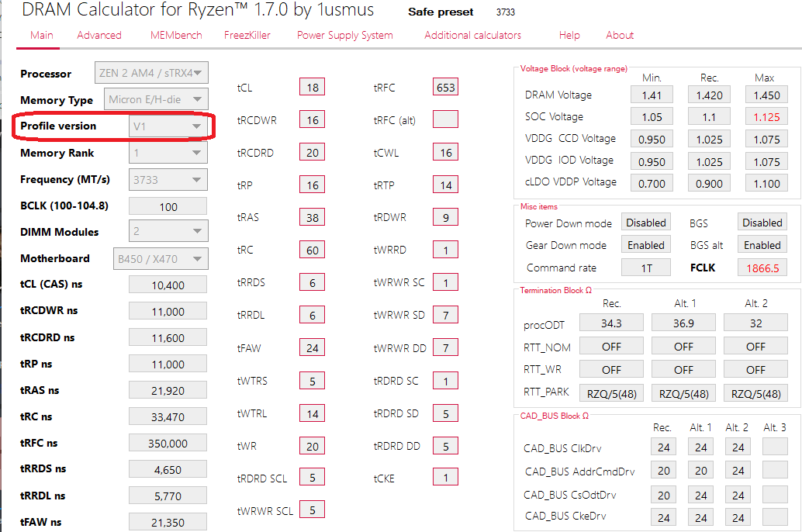Screen dimensions: 802x532
Task: Click the CAD_BUS AddrCmdDrv Alt. 2 value
Action: (x=738, y=470)
